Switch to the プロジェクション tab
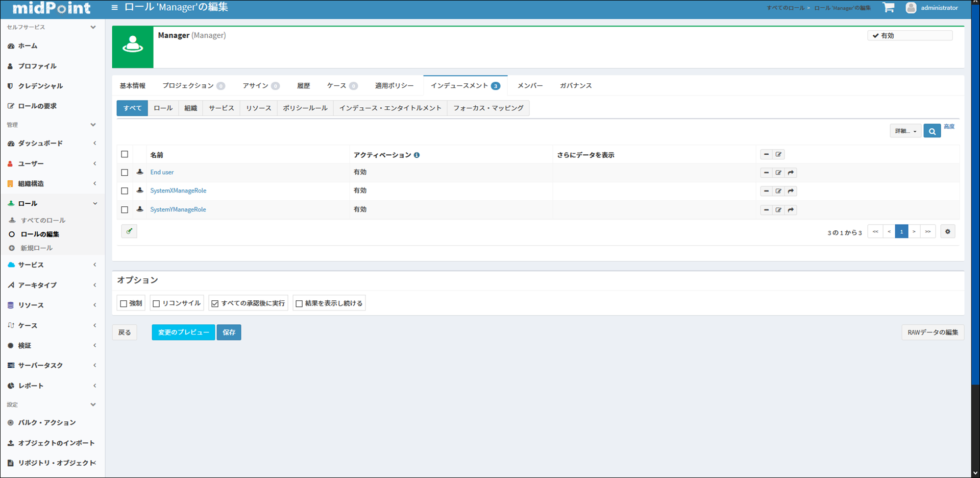Screen dimensions: 980x478 click(193, 86)
